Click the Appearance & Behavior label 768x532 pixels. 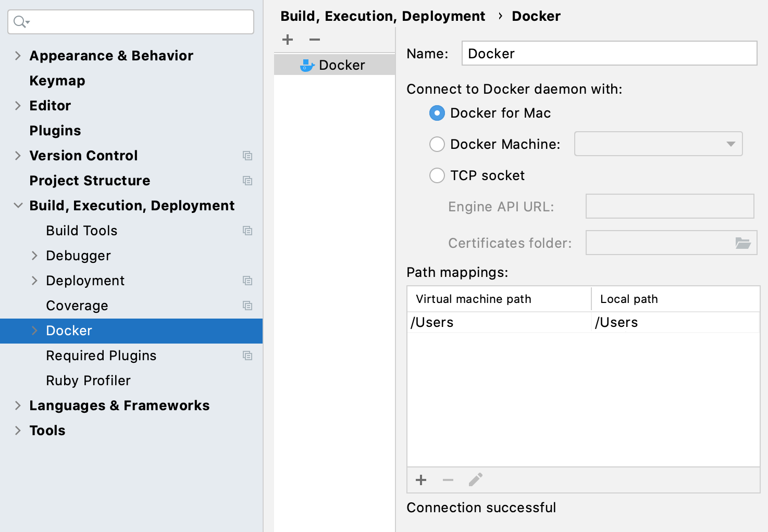(x=111, y=56)
